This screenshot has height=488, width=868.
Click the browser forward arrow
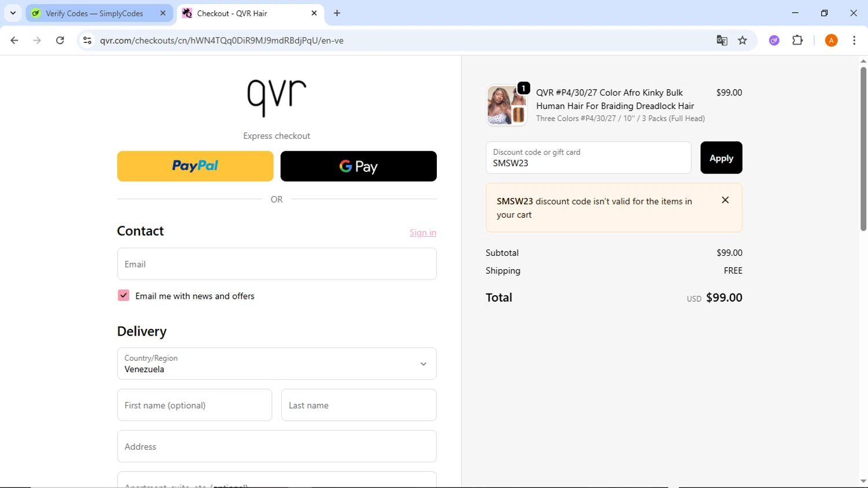(x=37, y=41)
